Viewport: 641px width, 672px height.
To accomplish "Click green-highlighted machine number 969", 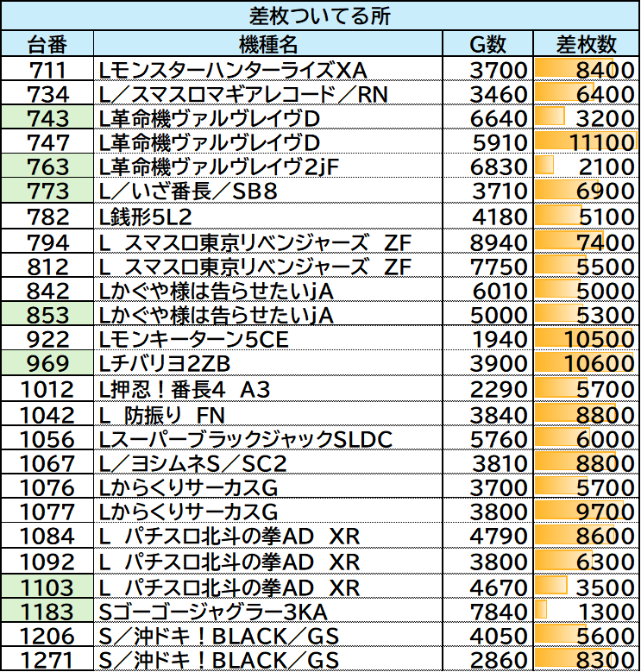I will pos(47,362).
